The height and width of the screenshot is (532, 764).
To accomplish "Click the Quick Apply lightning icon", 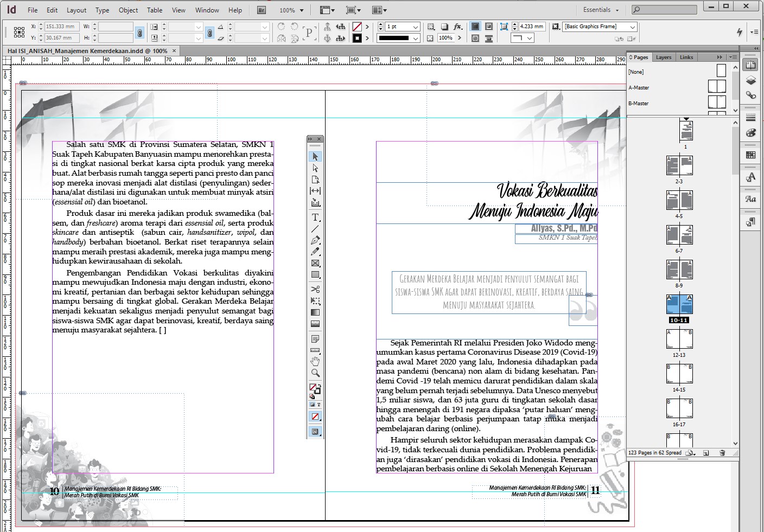I will click(740, 32).
